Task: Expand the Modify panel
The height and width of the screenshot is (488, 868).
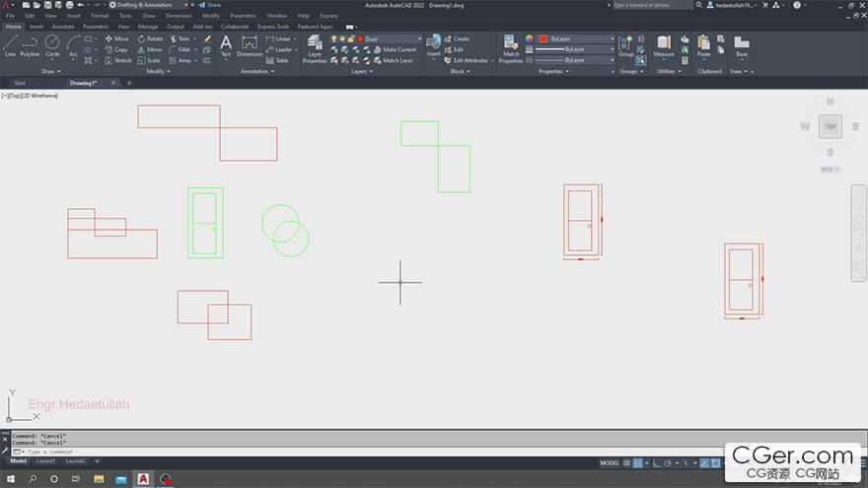Action: (159, 71)
